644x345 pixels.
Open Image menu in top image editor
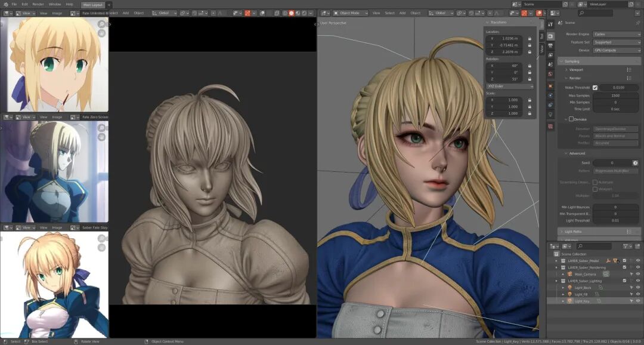57,13
